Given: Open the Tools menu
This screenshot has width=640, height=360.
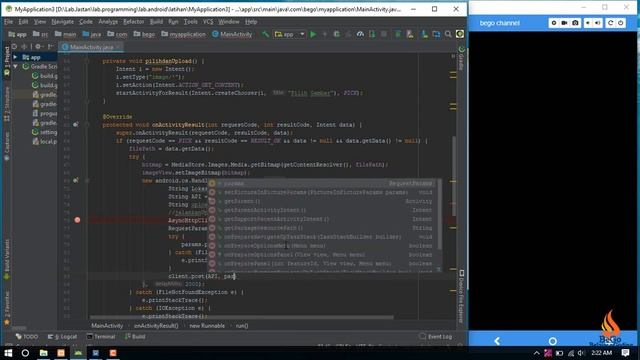Looking at the screenshot, I should (190, 22).
